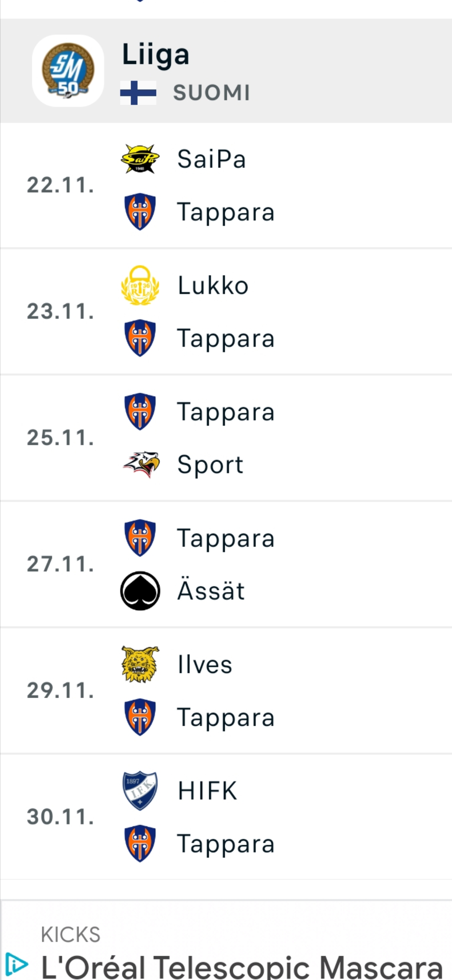Select the Sport team name on 25.11.
The width and height of the screenshot is (452, 980).
click(210, 464)
